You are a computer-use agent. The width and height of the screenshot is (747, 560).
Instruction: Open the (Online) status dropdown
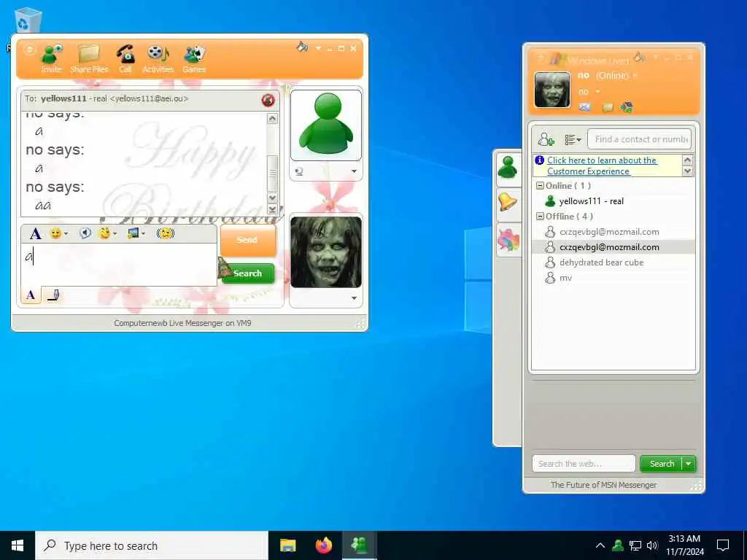pos(635,76)
